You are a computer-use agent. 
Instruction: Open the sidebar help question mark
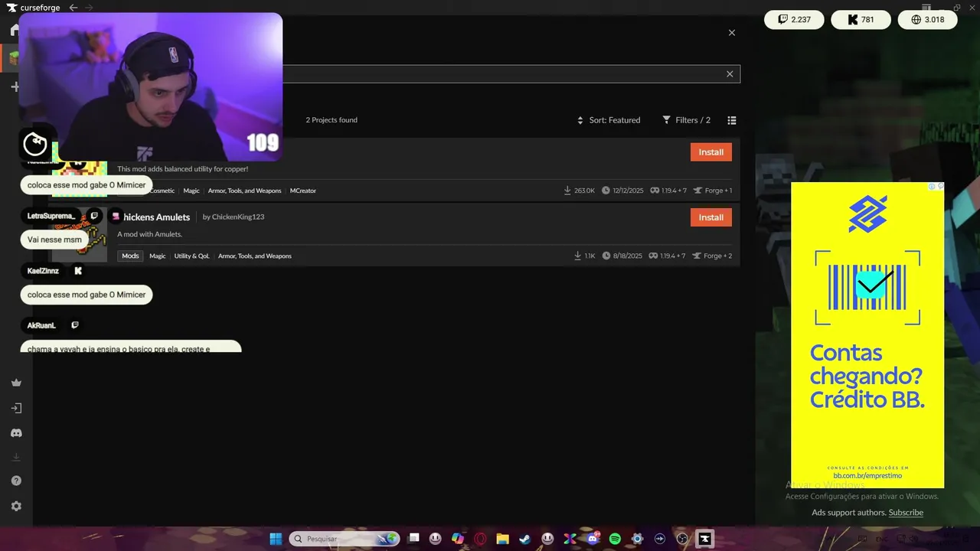tap(16, 481)
